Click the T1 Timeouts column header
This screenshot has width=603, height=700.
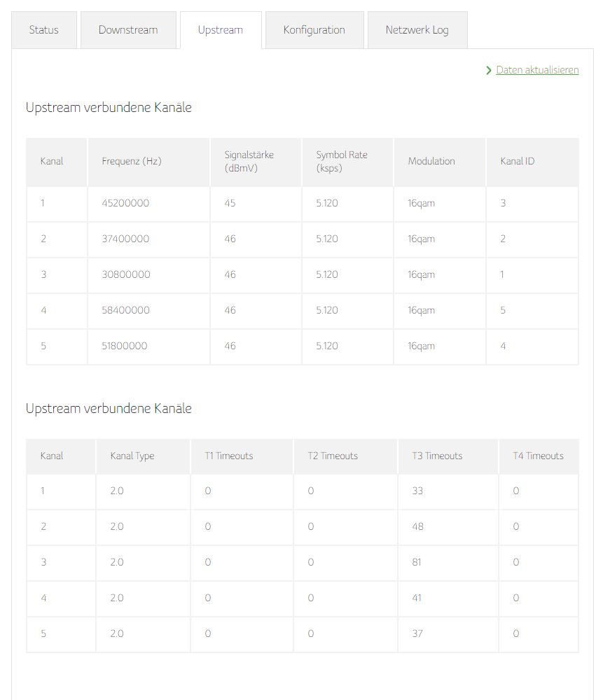point(229,456)
